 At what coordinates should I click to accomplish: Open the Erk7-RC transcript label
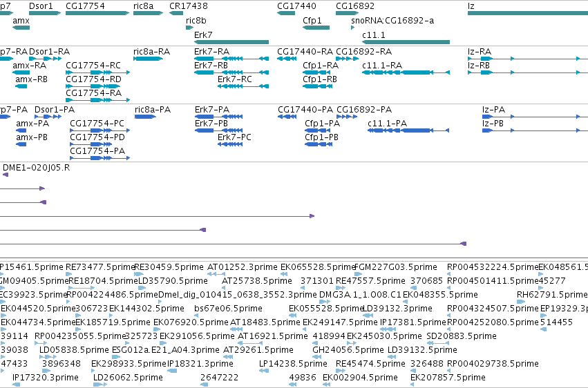(x=235, y=79)
